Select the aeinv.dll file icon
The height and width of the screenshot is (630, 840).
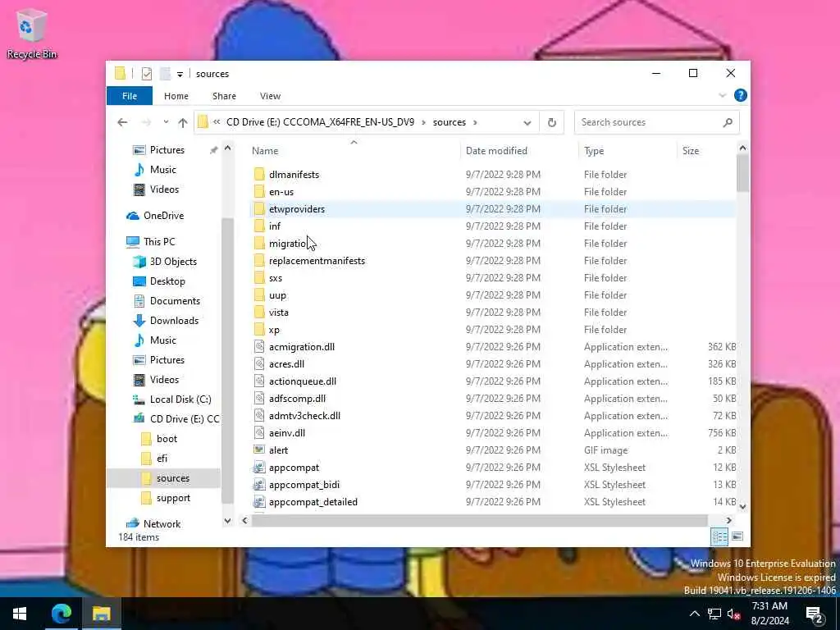coord(259,433)
